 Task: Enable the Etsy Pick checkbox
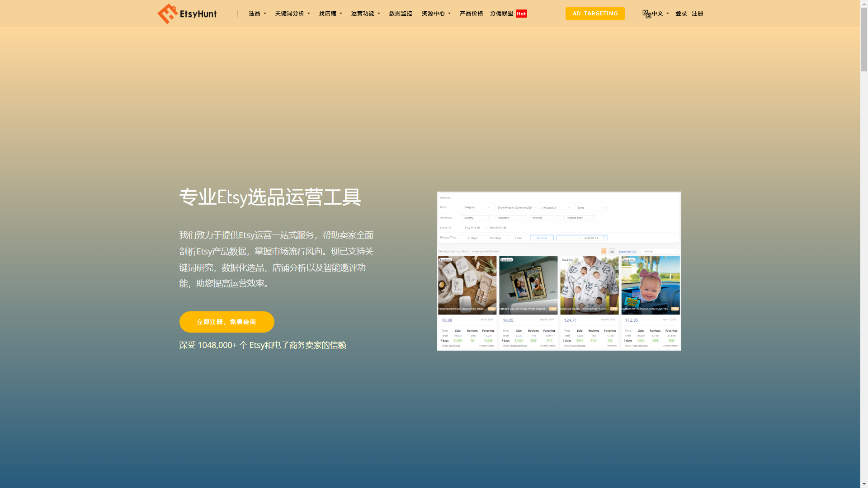click(x=462, y=228)
